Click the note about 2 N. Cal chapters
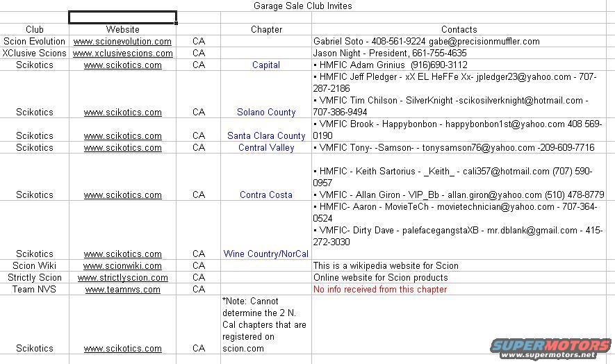 point(265,324)
